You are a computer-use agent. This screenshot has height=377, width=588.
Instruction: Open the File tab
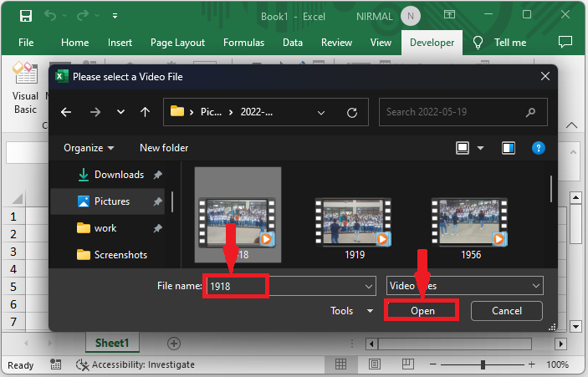click(26, 43)
